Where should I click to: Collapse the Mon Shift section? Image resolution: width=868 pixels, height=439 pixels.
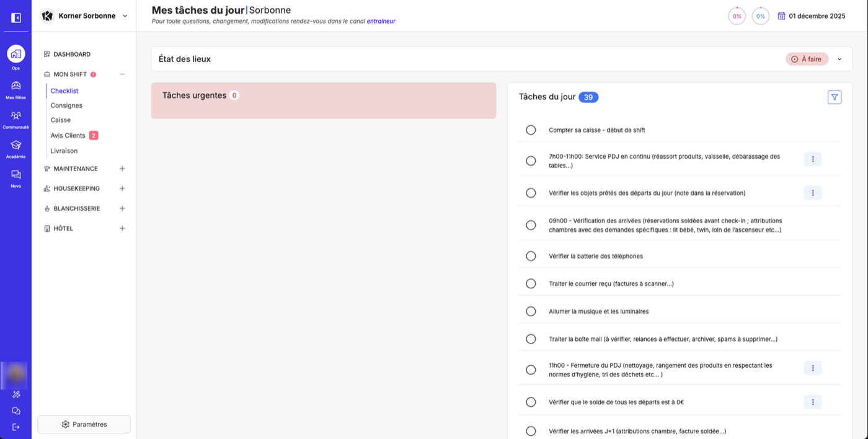(x=122, y=74)
